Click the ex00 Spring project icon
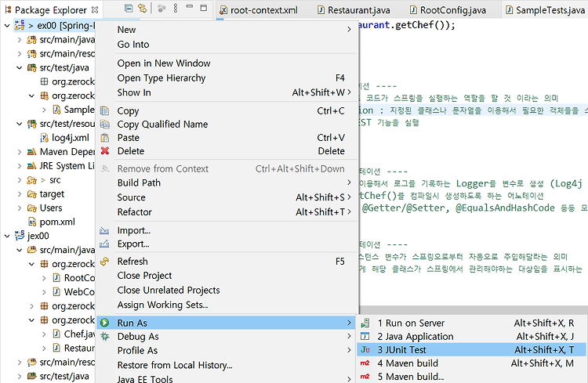Image resolution: width=588 pixels, height=383 pixels. [20, 25]
